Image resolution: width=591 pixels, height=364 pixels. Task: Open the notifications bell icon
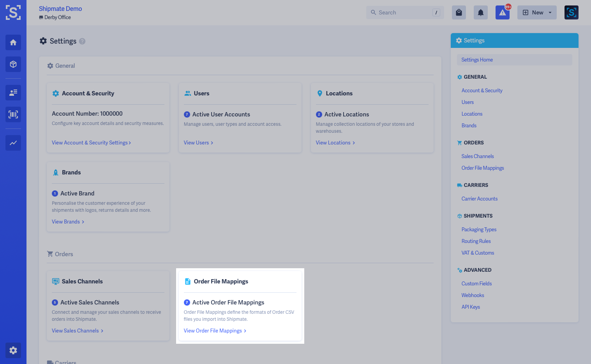tap(481, 12)
